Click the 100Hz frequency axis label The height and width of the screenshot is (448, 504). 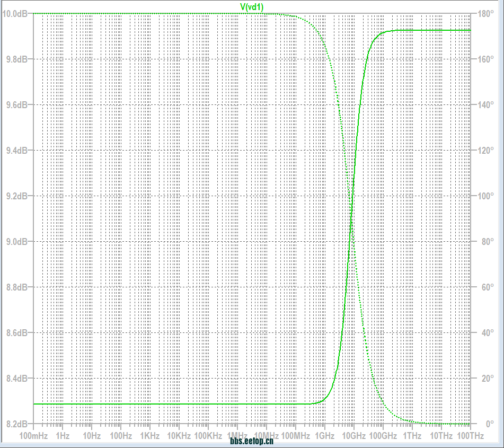(121, 436)
